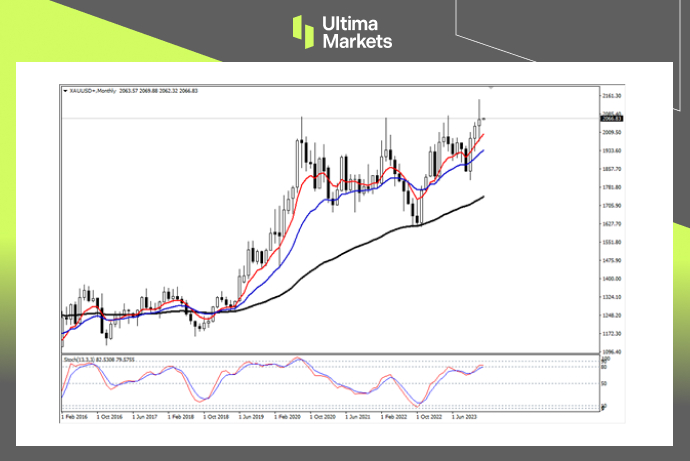Click the 1 Oct 2018 date label
Screen dimensions: 690x461
[217, 415]
